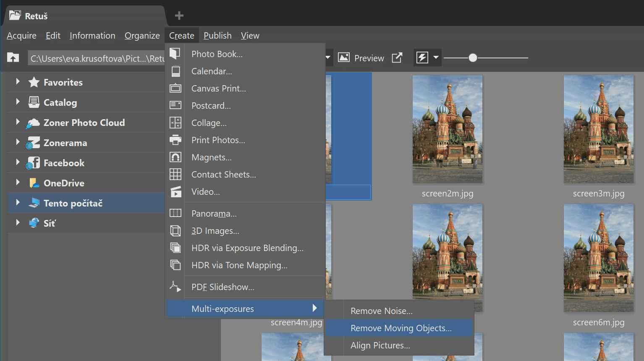Expand the Facebook tree node
644x361 pixels.
click(x=18, y=162)
